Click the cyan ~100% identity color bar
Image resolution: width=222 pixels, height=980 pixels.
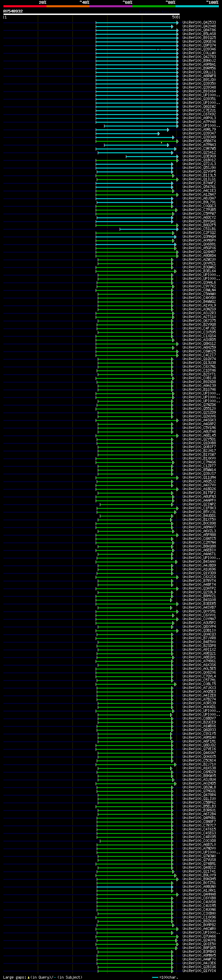click(x=197, y=6)
